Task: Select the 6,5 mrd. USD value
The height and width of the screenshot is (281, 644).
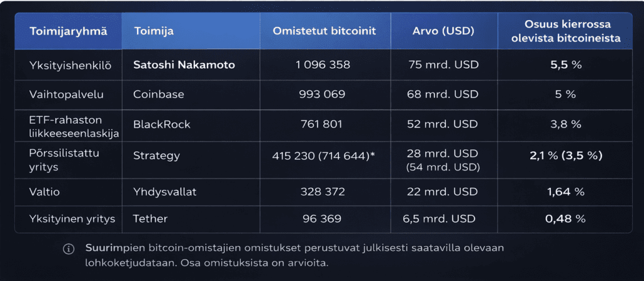Action: point(439,219)
